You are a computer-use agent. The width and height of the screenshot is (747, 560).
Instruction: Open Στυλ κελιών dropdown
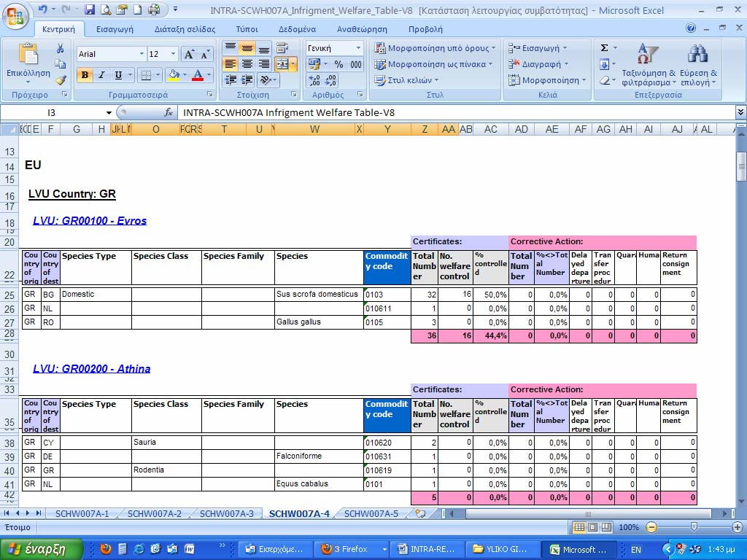[x=406, y=80]
